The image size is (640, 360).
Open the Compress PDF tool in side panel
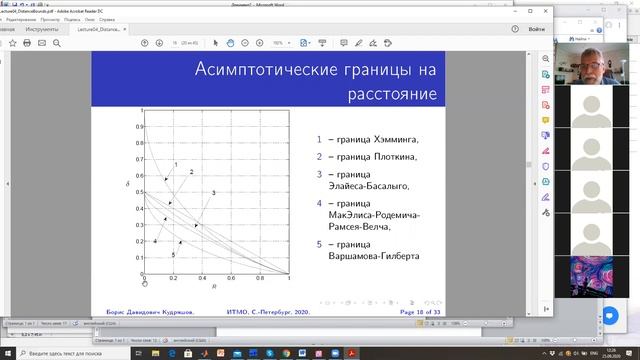pyautogui.click(x=546, y=182)
